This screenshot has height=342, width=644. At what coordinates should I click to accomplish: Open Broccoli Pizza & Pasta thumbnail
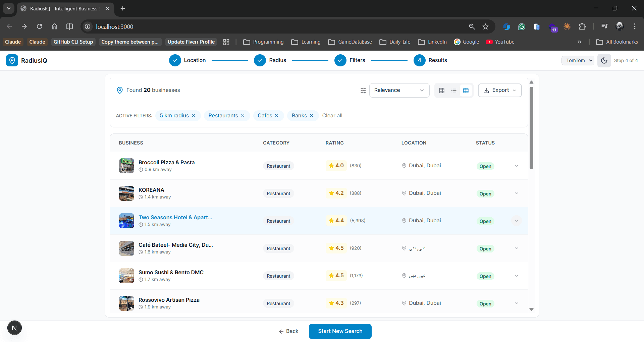[x=126, y=166]
